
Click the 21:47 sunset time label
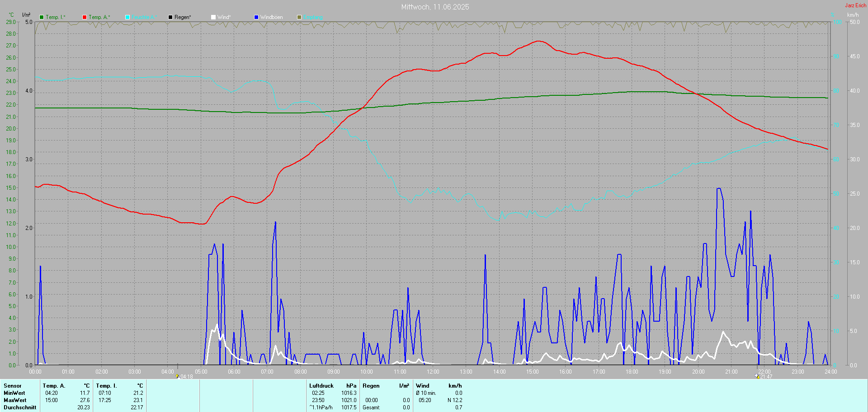[766, 377]
